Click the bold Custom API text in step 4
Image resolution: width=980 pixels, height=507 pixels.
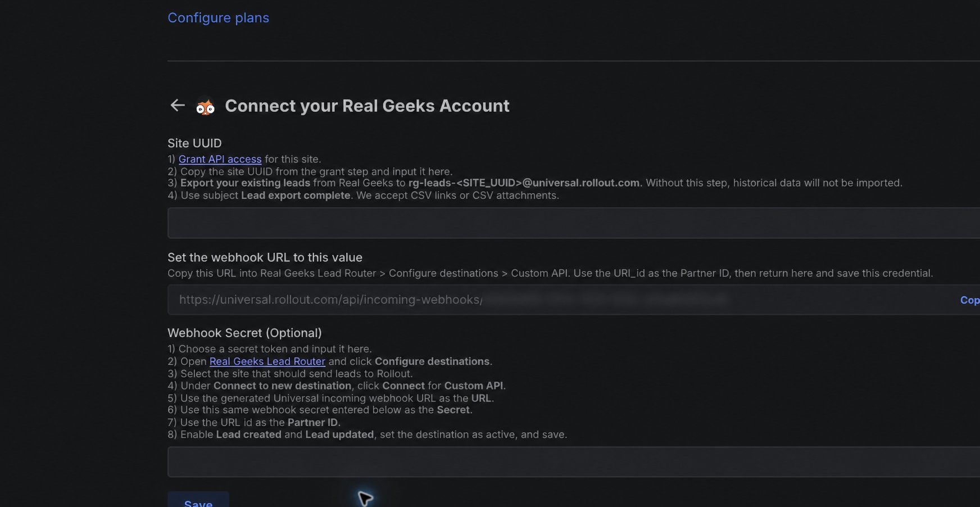474,386
